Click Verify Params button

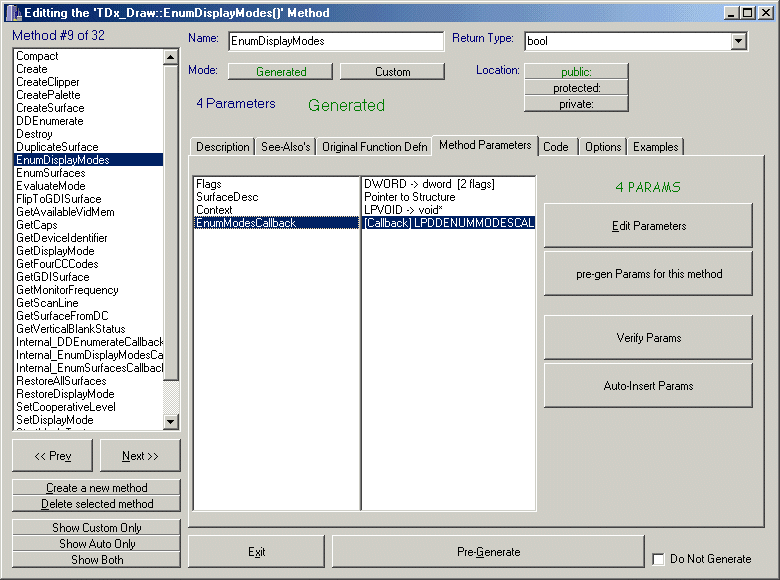pos(648,338)
